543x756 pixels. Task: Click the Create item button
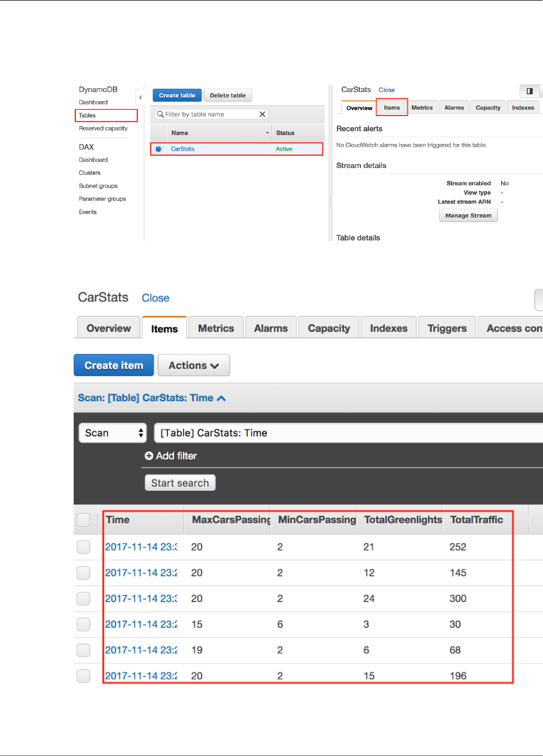114,365
